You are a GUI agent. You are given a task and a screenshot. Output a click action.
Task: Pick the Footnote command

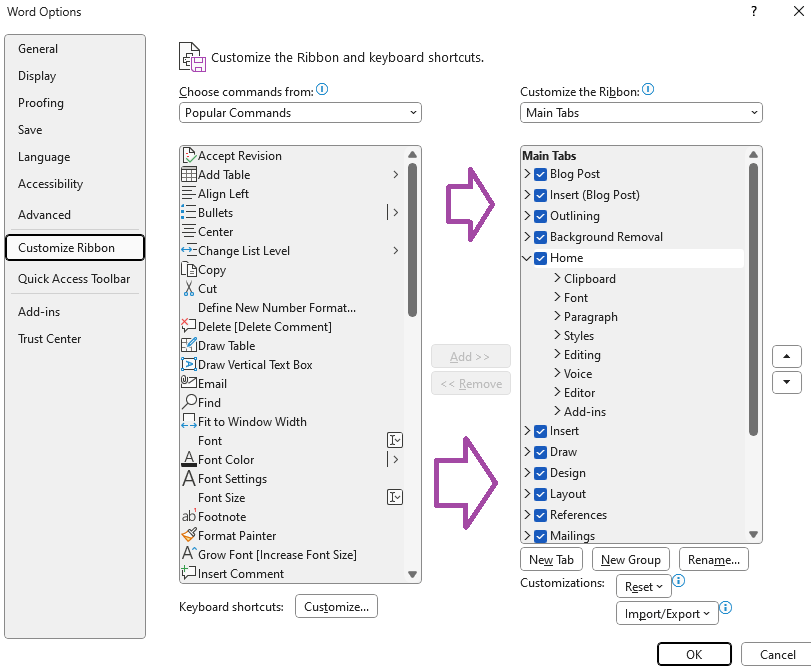[218, 516]
